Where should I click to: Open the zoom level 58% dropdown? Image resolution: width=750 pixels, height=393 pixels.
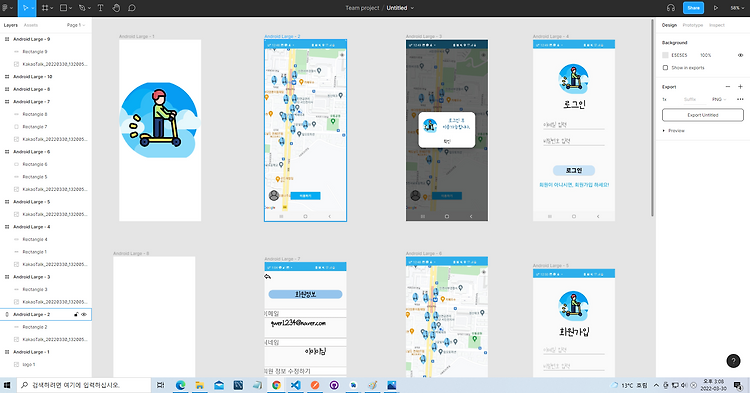click(736, 8)
